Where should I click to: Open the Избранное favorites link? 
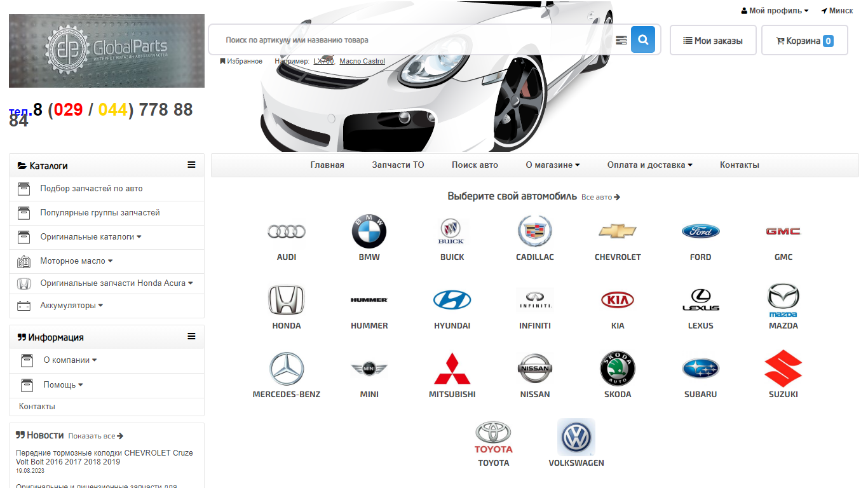tap(241, 61)
